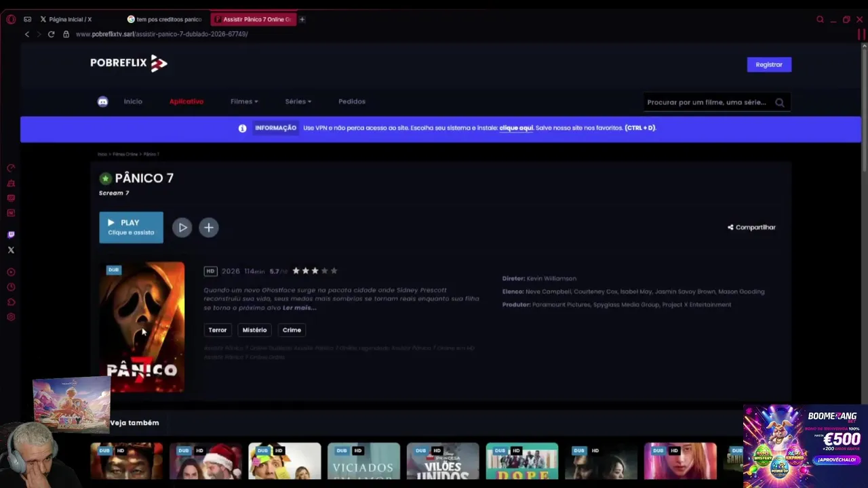868x488 pixels.
Task: Open a new browser tab with plus icon
Action: pyautogui.click(x=302, y=19)
